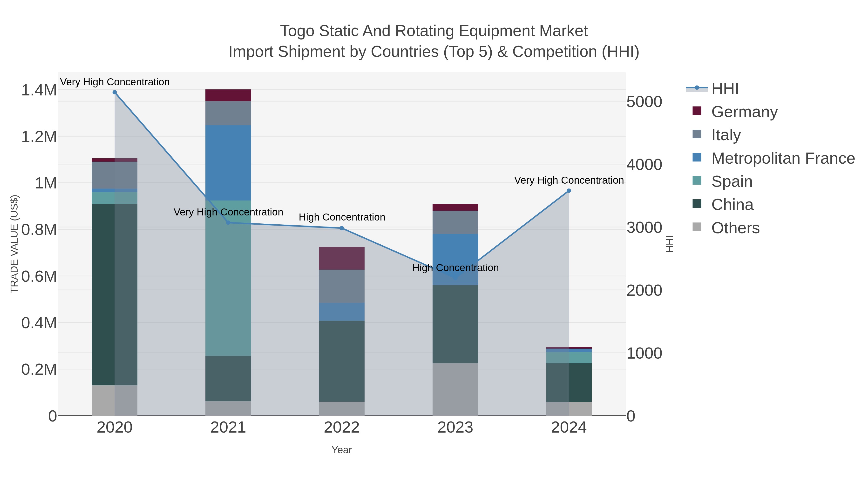The image size is (868, 488).
Task: Select the 2023 HHI data point
Action: point(455,278)
